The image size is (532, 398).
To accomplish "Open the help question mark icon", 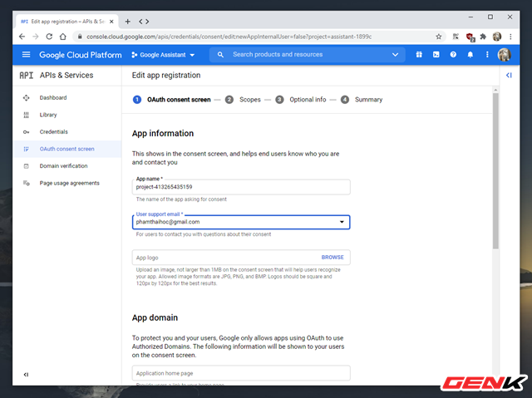I will point(453,55).
